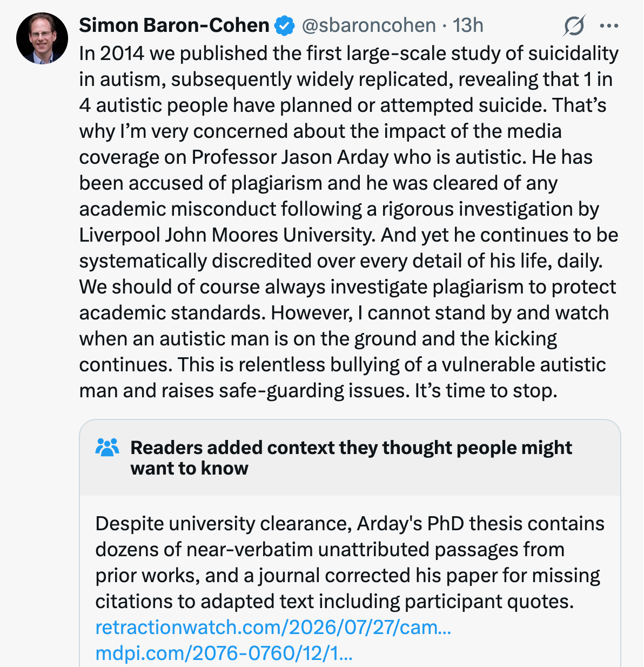Viewport: 644px width, 667px height.
Task: Open the @sbaroncohen handle link
Action: point(368,25)
